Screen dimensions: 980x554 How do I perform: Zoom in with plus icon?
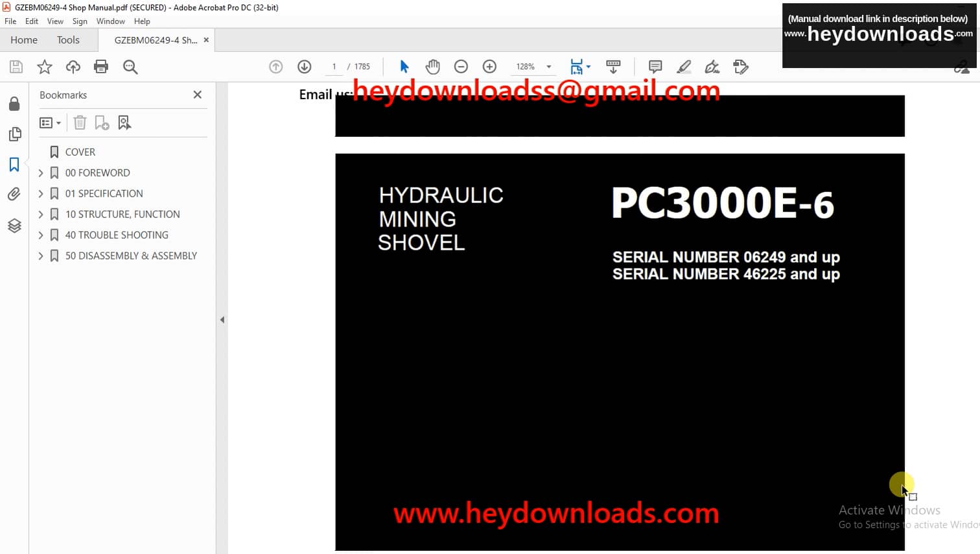click(489, 67)
